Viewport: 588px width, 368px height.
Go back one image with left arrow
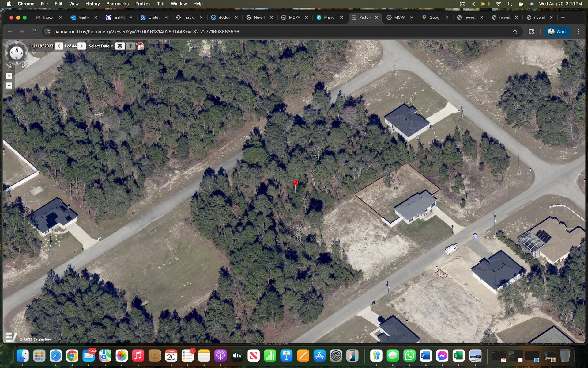58,46
